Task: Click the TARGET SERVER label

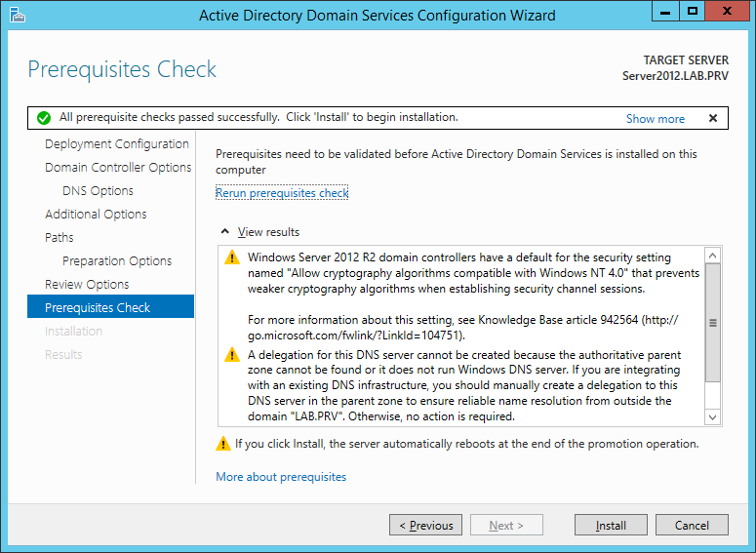Action: (x=686, y=60)
